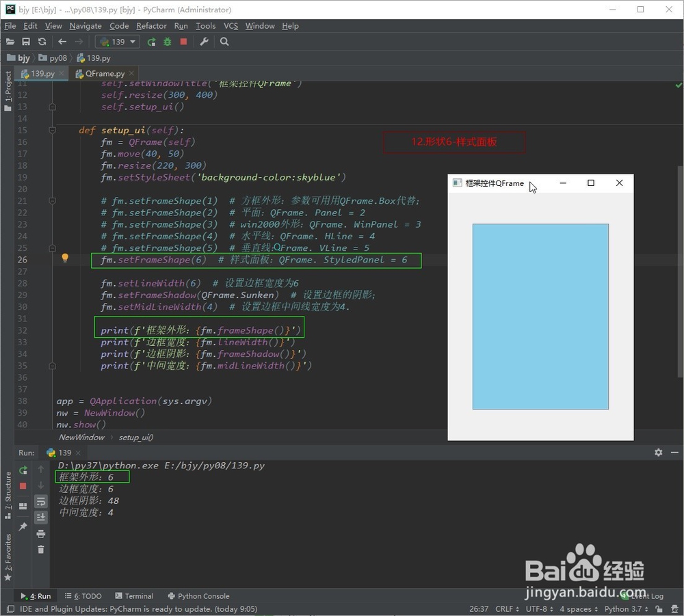Open the Navigate menu
684x616 pixels.
click(85, 26)
